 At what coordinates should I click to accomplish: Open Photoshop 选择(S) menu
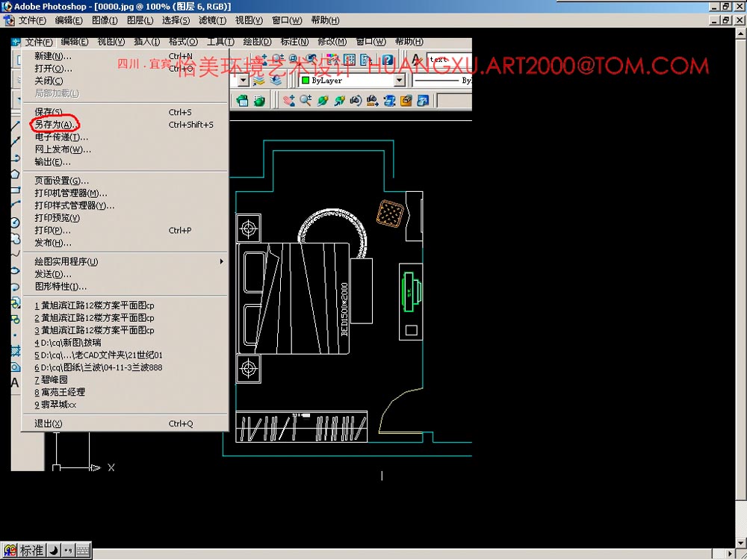(176, 20)
